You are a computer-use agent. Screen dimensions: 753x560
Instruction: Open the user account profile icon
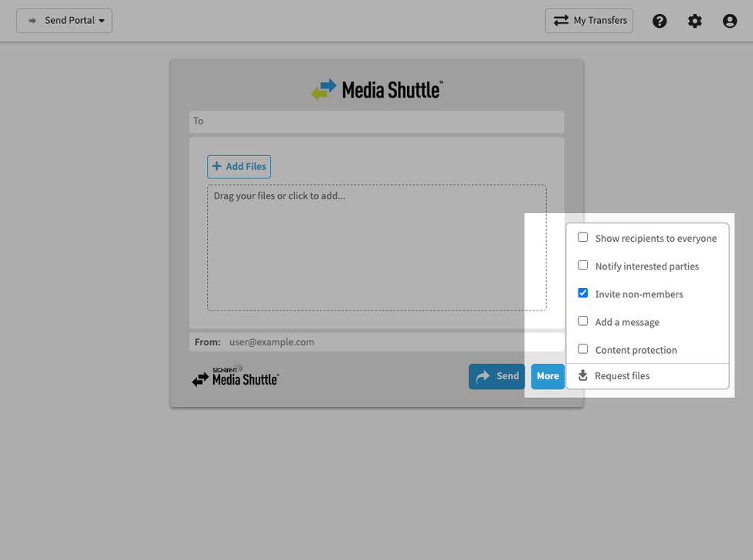coord(730,21)
